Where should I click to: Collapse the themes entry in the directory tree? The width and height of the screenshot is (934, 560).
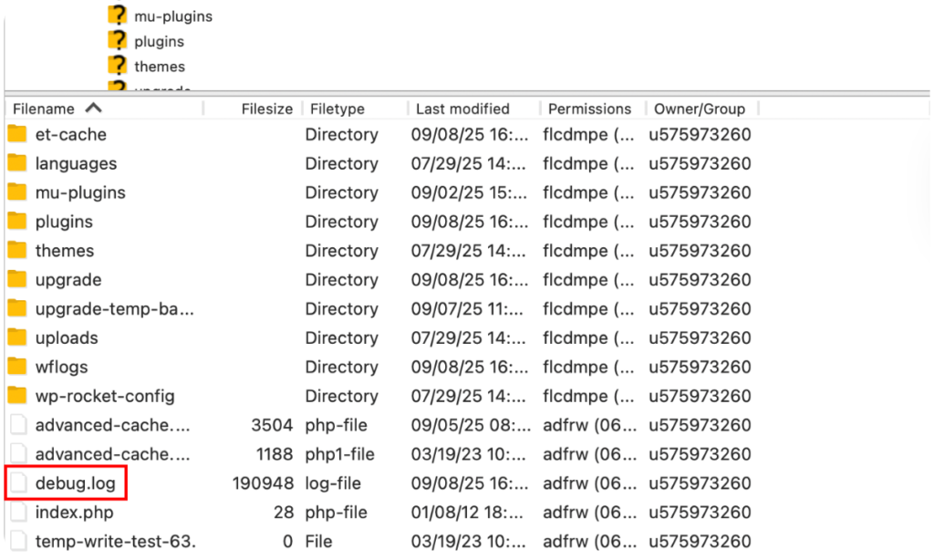coord(117,66)
